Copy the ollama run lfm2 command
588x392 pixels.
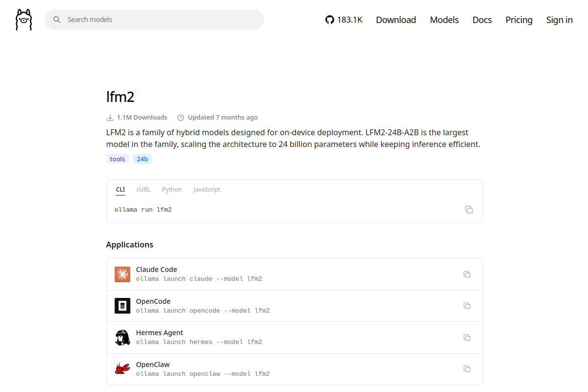(x=469, y=210)
